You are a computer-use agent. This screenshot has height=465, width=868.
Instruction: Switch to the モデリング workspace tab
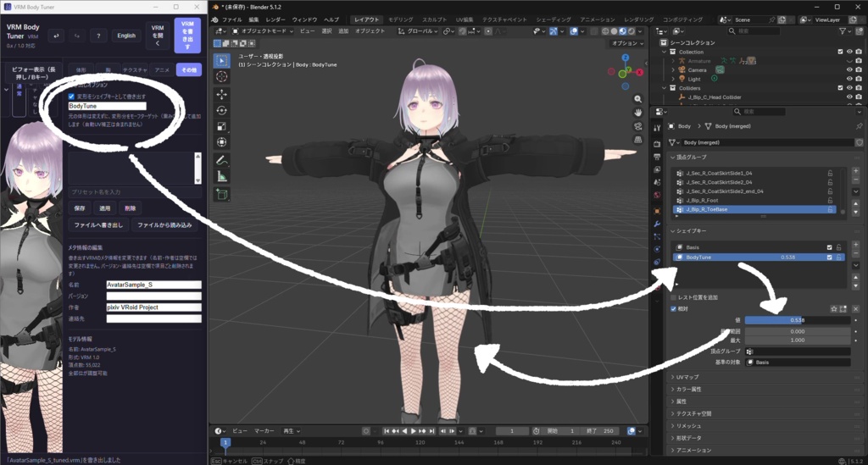coord(400,19)
